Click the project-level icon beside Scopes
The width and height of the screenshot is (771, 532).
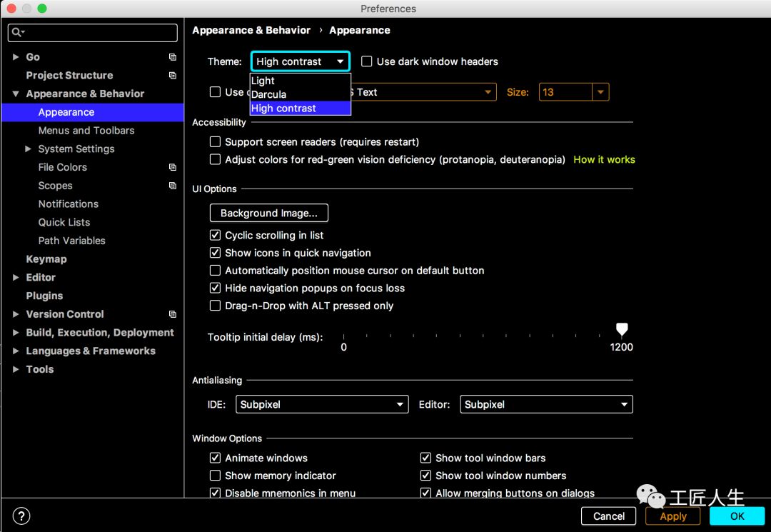point(172,186)
